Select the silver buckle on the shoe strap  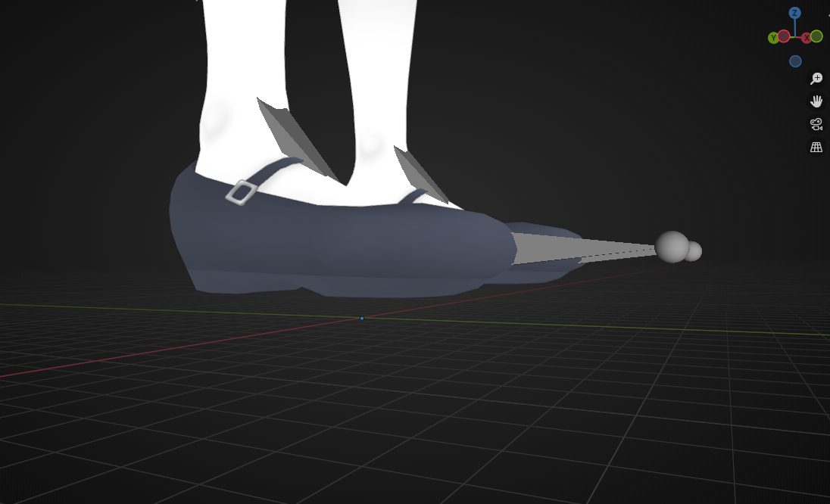click(x=242, y=192)
